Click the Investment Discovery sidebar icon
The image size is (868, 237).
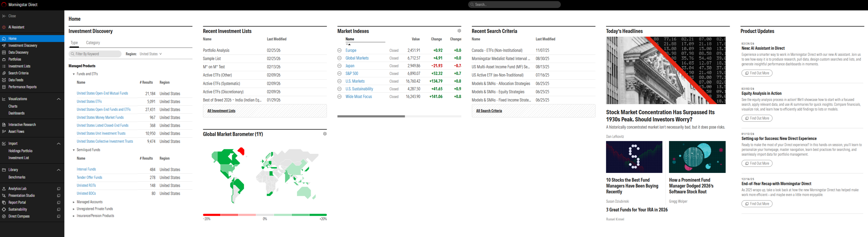point(4,46)
